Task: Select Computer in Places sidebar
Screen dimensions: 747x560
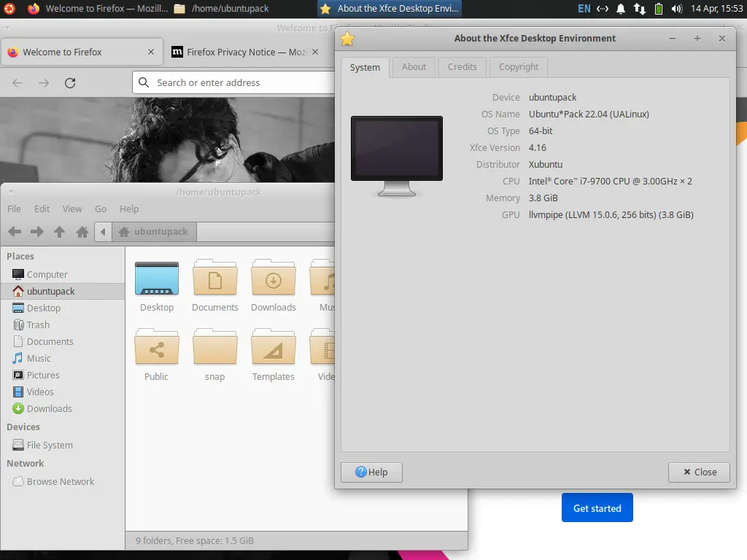Action: coord(63,274)
